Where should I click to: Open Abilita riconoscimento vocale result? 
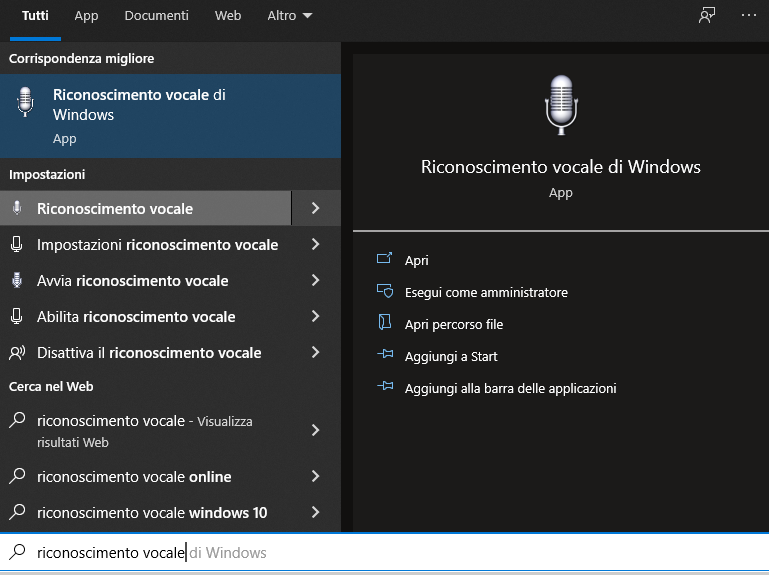click(146, 316)
